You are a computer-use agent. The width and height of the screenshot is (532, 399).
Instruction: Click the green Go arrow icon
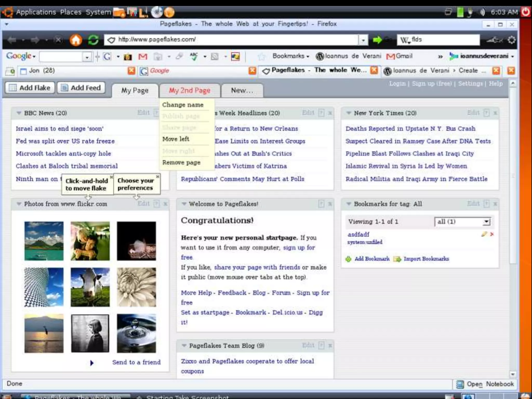tap(377, 40)
